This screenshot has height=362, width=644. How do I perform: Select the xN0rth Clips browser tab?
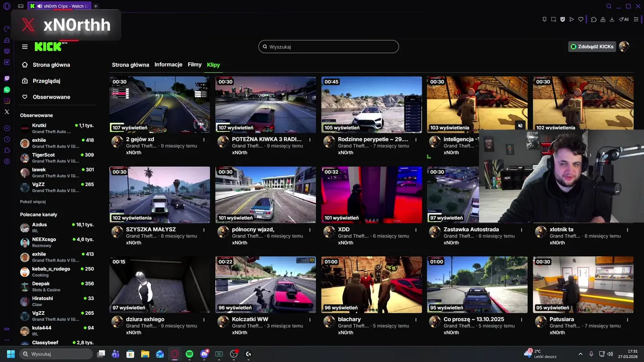click(59, 6)
